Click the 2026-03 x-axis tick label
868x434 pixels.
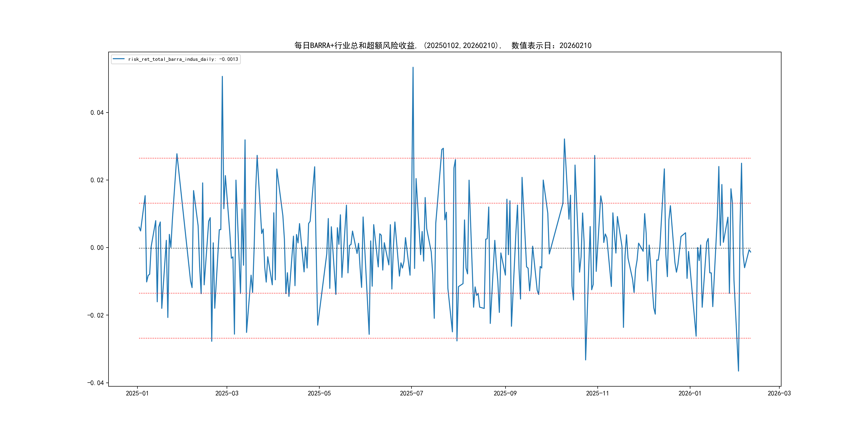tap(779, 393)
